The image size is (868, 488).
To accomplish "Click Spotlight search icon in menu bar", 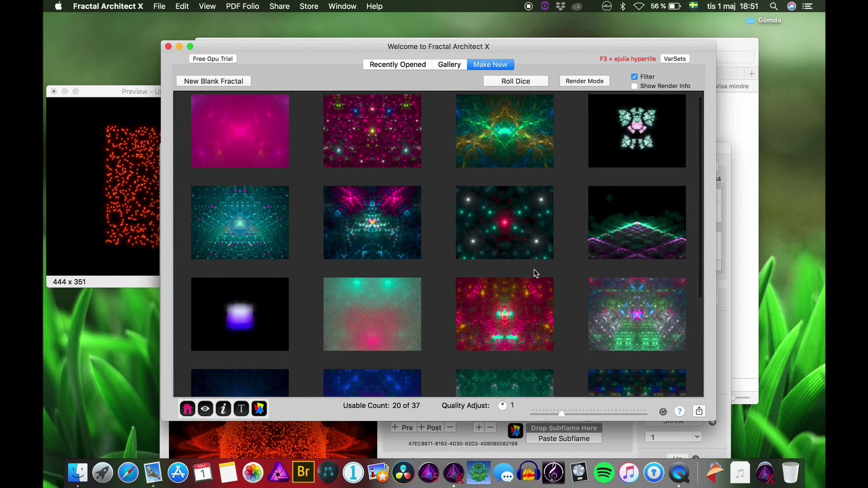I will (x=774, y=6).
